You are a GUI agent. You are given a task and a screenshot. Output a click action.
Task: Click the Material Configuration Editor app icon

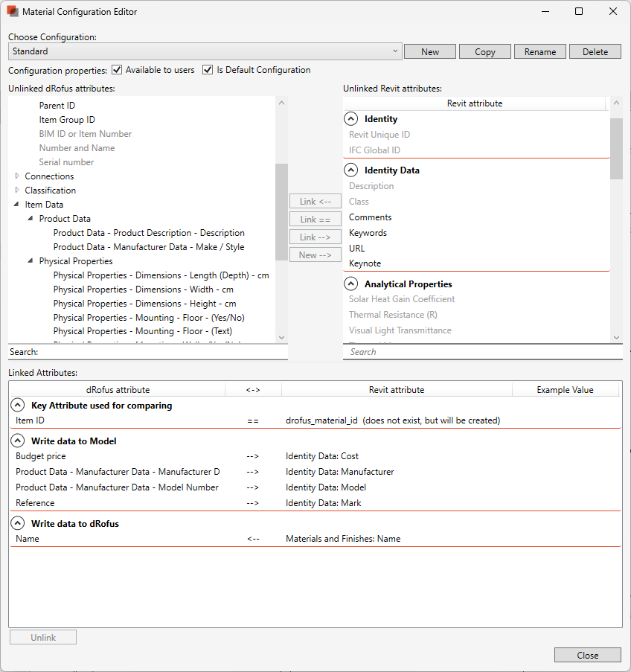[x=12, y=12]
